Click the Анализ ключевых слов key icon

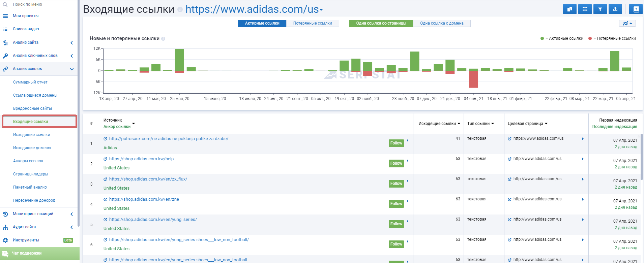click(x=5, y=56)
